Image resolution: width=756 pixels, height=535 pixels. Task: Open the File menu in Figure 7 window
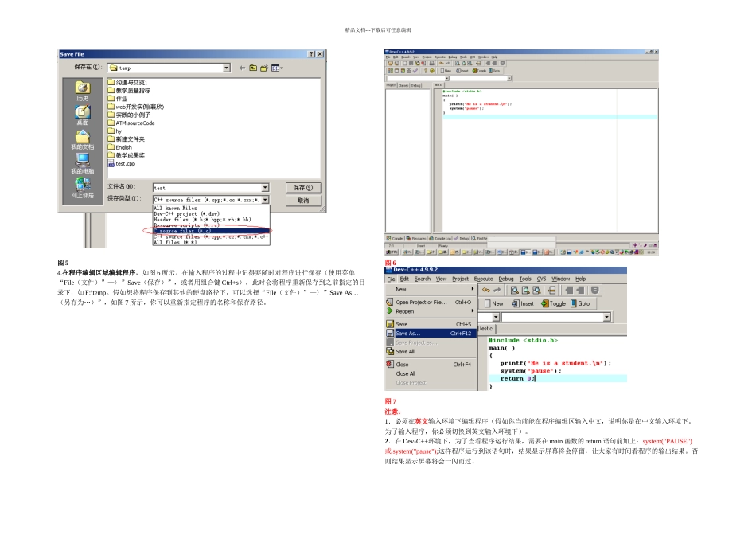coord(391,279)
